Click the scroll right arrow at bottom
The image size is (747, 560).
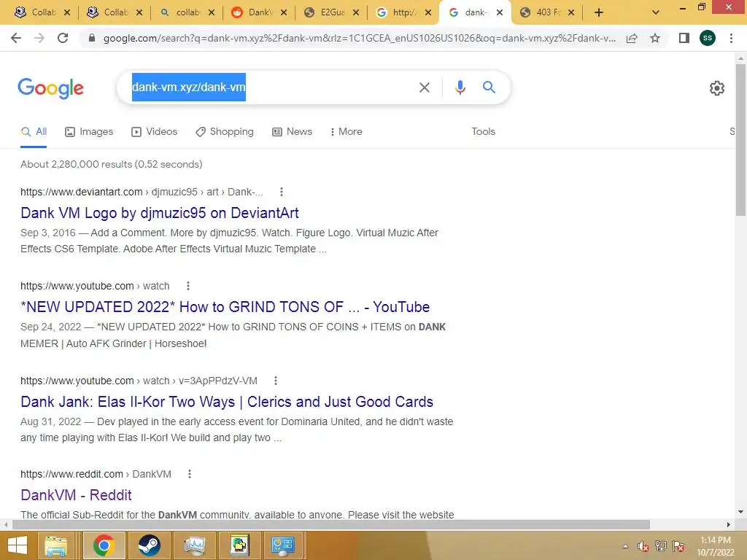pyautogui.click(x=729, y=524)
